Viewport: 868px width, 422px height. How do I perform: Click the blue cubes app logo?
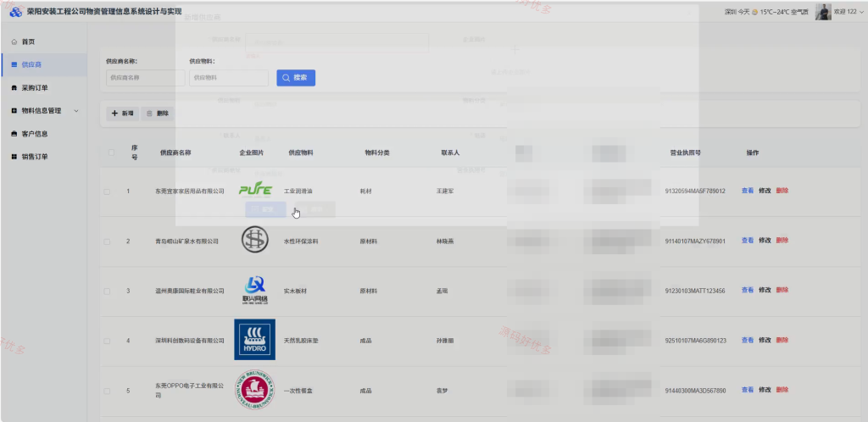click(15, 11)
